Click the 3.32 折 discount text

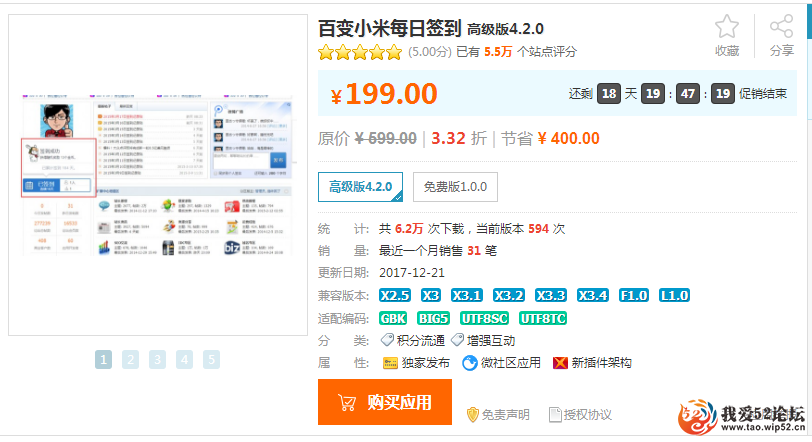459,139
